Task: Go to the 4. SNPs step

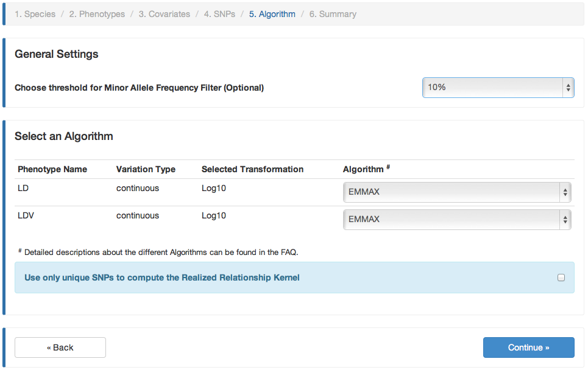Action: point(219,14)
